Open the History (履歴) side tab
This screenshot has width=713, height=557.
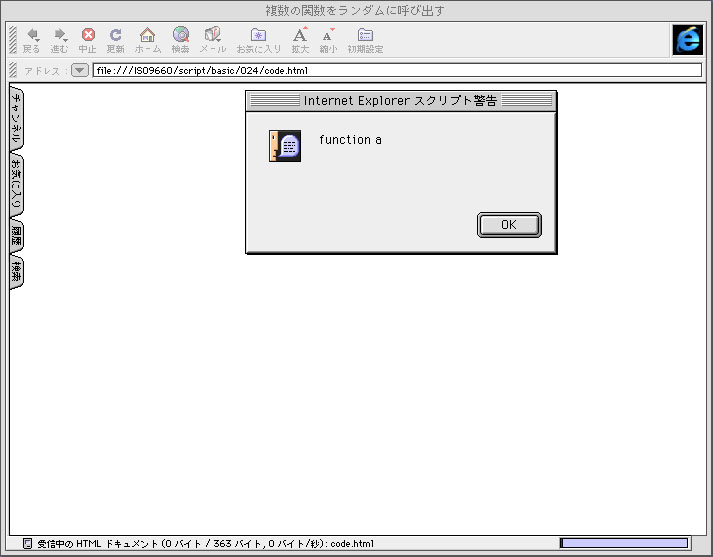(x=16, y=236)
